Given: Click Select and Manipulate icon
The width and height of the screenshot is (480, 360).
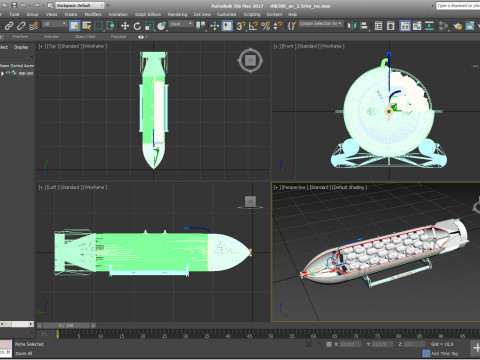Looking at the screenshot, I should coord(215,26).
